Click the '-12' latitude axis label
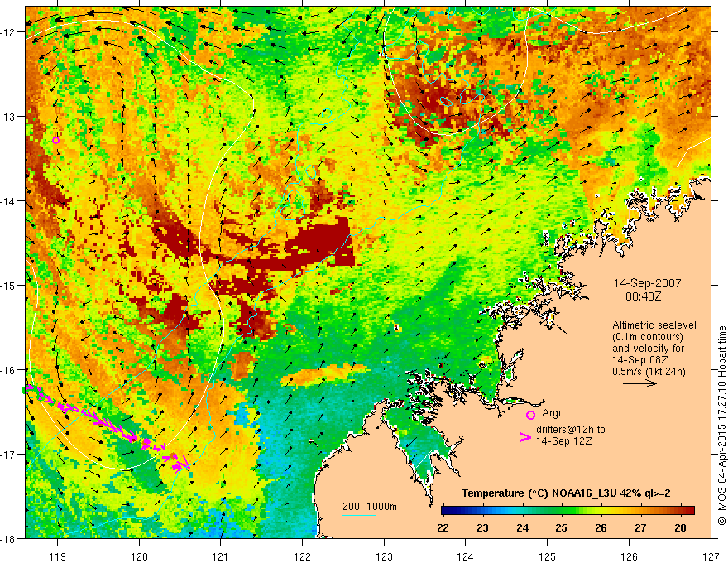Viewport: 728px width, 563px height. (x=8, y=32)
